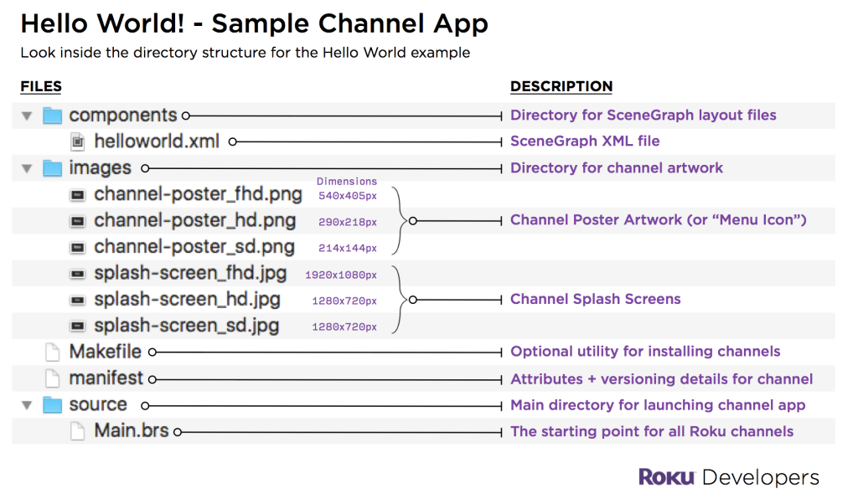Image resolution: width=858 pixels, height=504 pixels.
Task: Click the channel-poster_fhd.png image icon
Action: 78,195
